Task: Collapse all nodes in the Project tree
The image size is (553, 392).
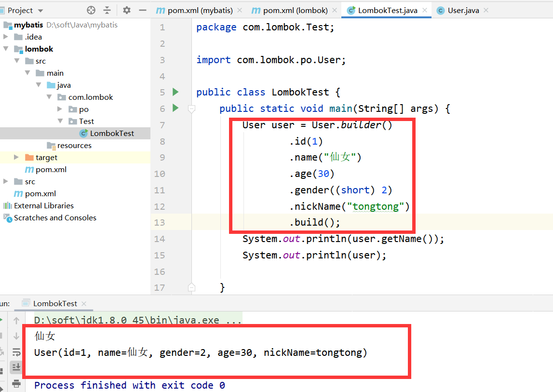Action: tap(108, 10)
